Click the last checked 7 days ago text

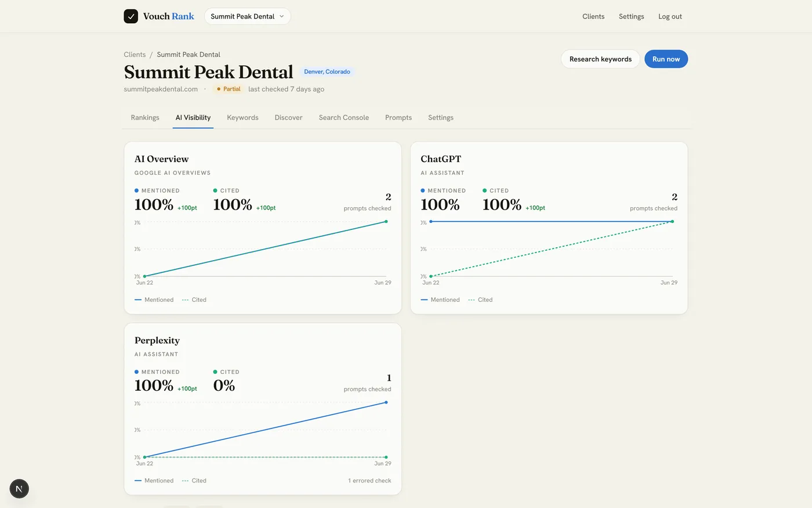pos(286,89)
